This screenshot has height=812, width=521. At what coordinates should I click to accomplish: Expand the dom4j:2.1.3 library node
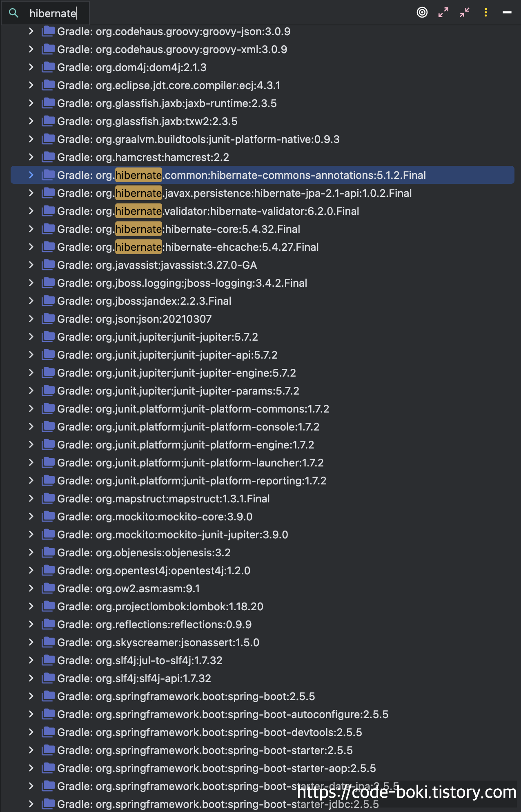[x=31, y=67]
